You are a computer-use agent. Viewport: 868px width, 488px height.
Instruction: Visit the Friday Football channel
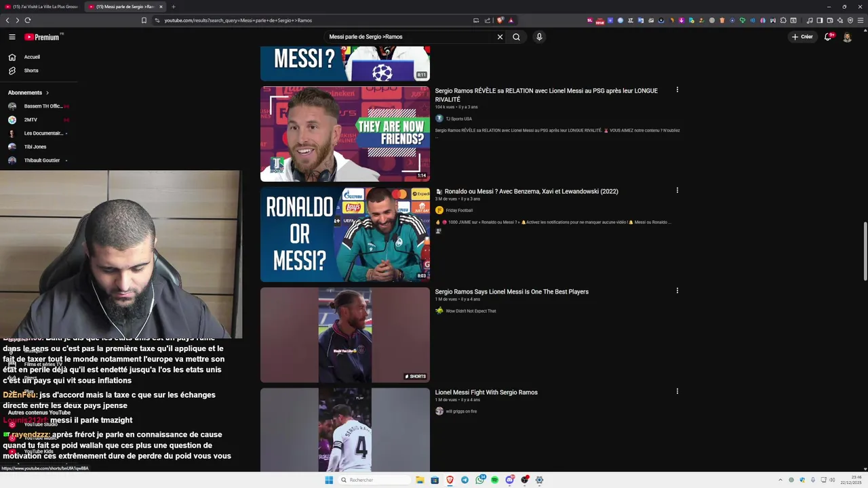pos(459,210)
